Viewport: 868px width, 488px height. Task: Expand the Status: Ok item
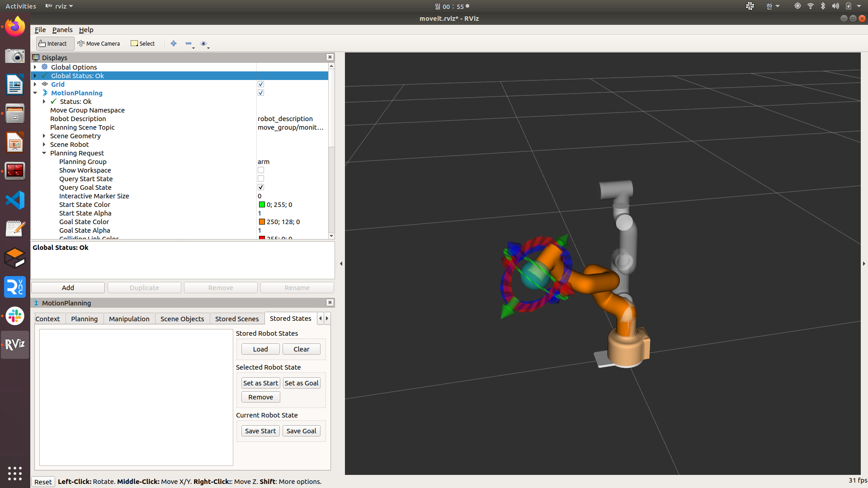click(44, 101)
